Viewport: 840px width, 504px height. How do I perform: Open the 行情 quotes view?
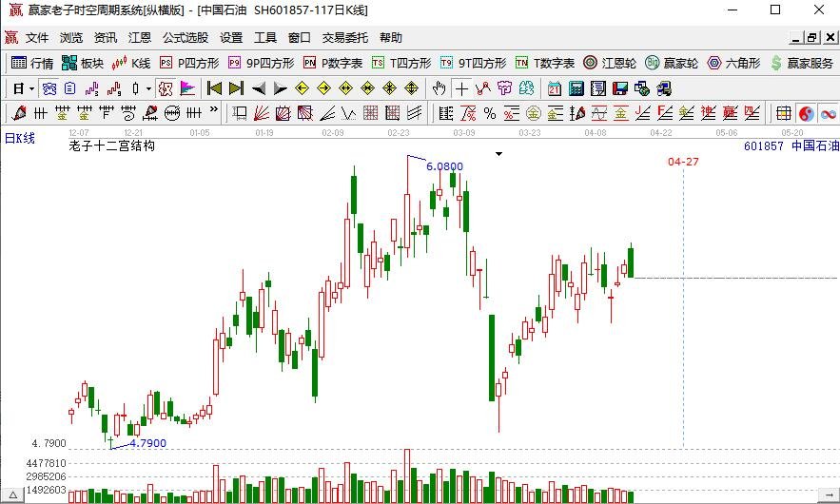click(31, 63)
